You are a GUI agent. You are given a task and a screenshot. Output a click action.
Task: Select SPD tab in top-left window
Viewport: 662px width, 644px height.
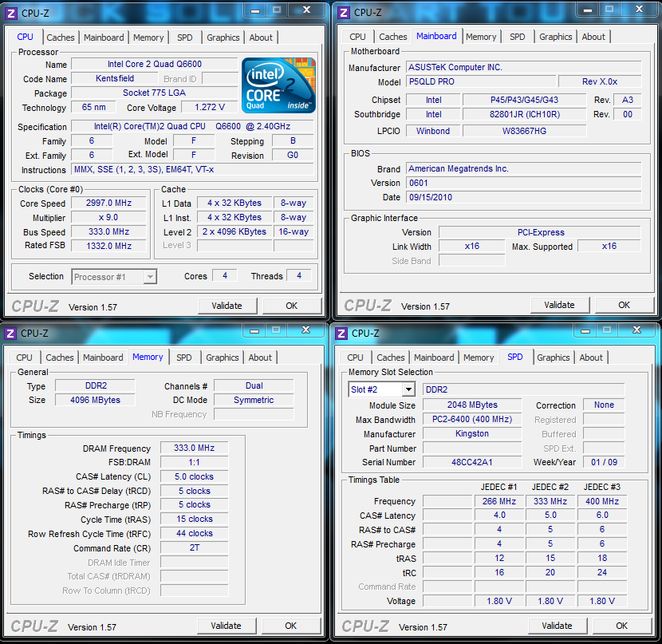(x=184, y=38)
